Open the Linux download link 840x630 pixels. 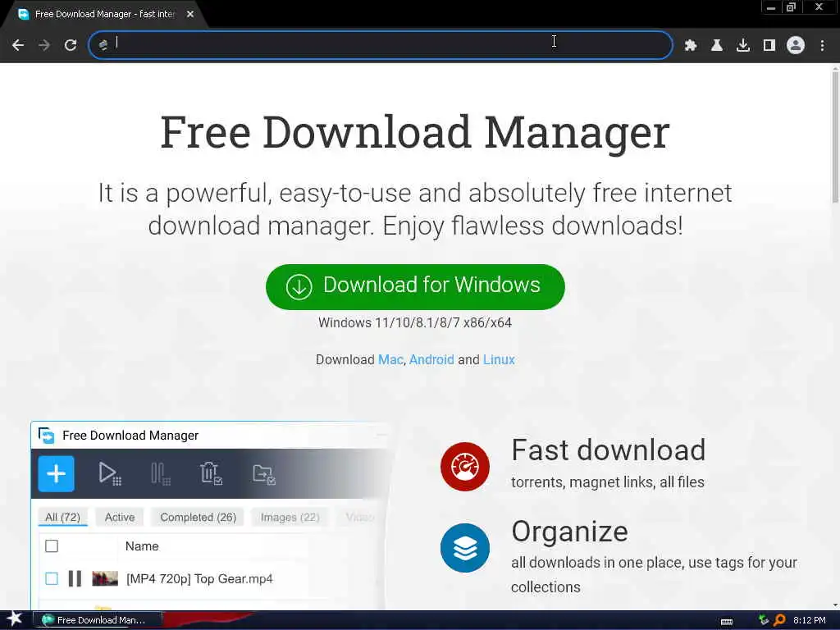pyautogui.click(x=499, y=359)
